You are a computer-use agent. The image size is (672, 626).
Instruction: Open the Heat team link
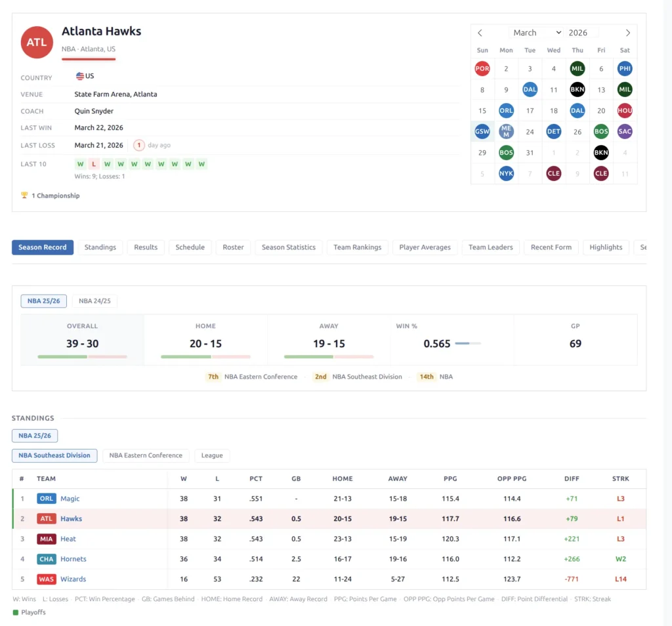tap(68, 539)
